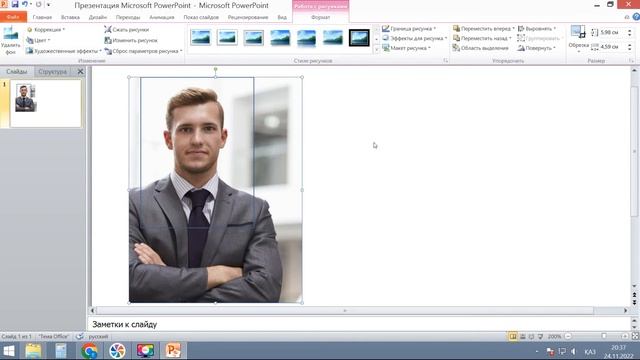Apply the second picture style thumbnail
Screen dimensions: 640x360
[x=227, y=38]
